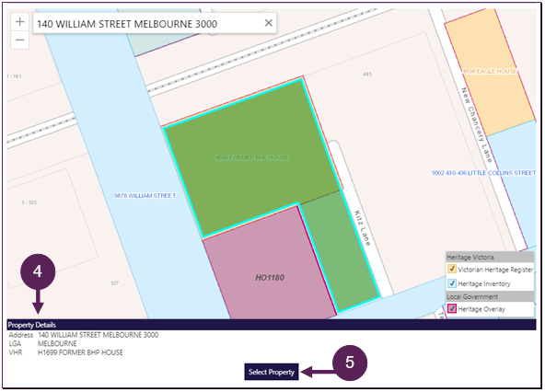Viewport: 545px width, 392px height.
Task: Zoom out of the map with minus button
Action: coord(20,40)
